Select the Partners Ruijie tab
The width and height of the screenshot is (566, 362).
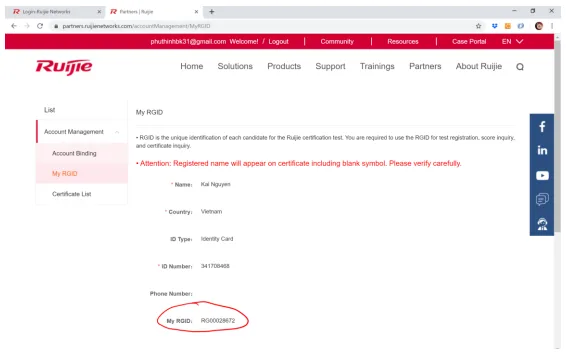point(153,12)
